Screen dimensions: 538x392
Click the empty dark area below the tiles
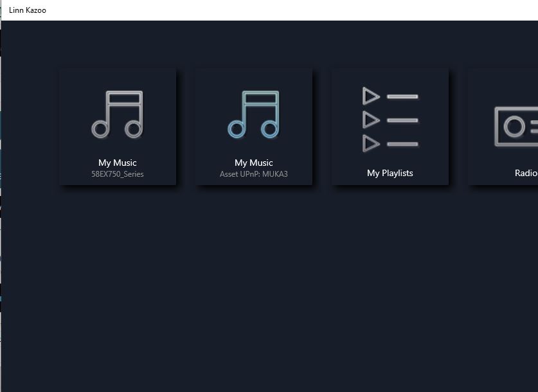point(270,289)
